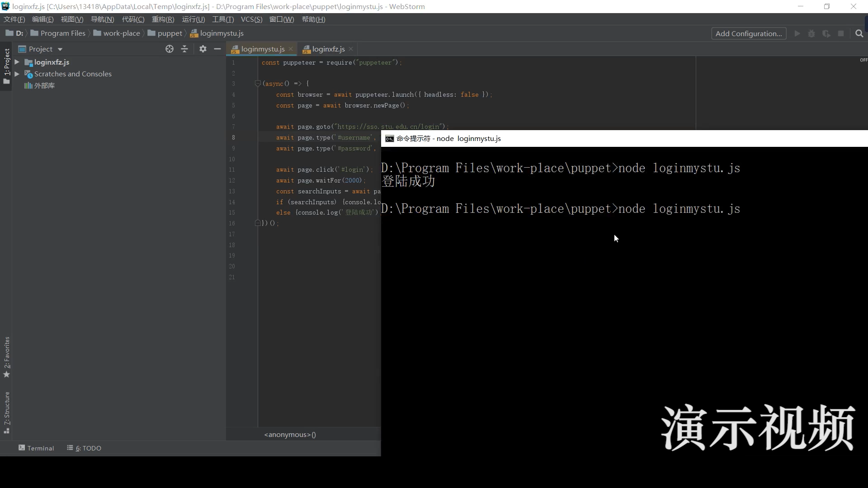The width and height of the screenshot is (868, 488).
Task: Toggle the Z: Structure side tool window
Action: [x=6, y=412]
